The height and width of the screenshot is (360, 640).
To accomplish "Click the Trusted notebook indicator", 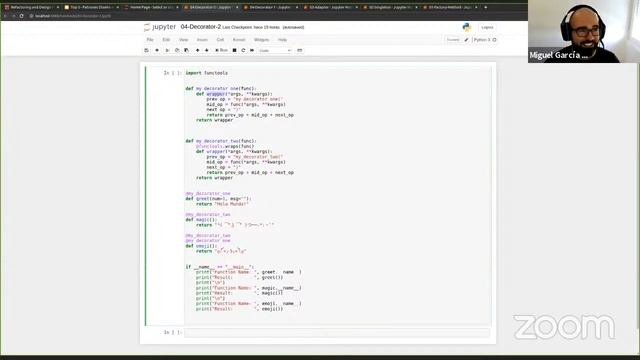I will 453,40.
